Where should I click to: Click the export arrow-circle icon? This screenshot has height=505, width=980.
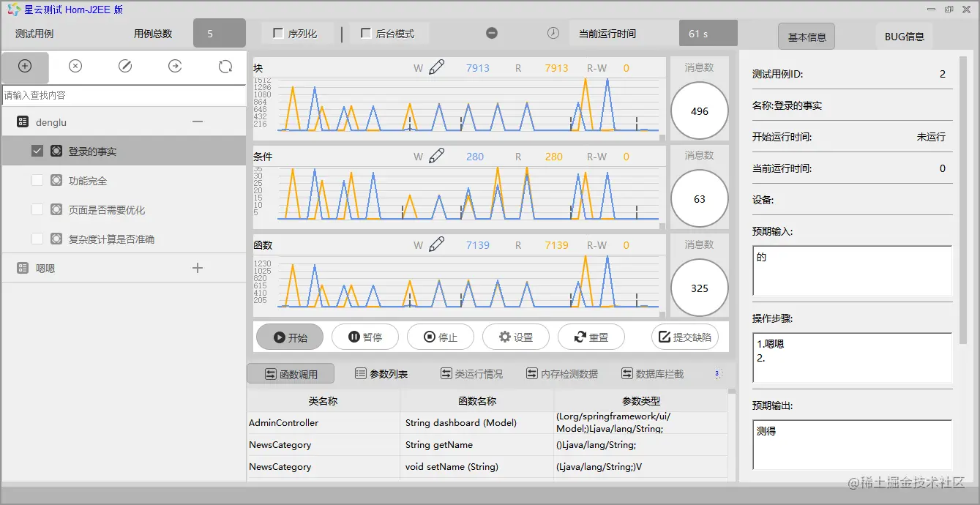175,67
